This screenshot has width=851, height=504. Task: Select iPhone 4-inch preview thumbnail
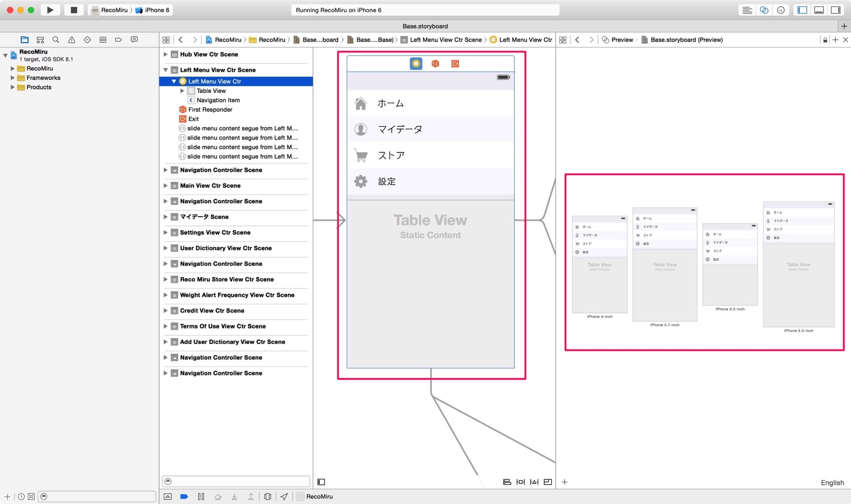pos(600,265)
